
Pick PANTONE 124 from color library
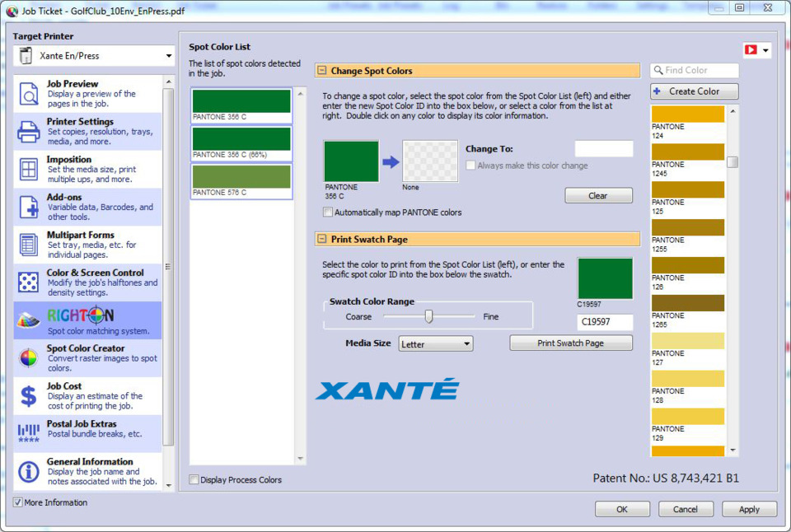(687, 123)
